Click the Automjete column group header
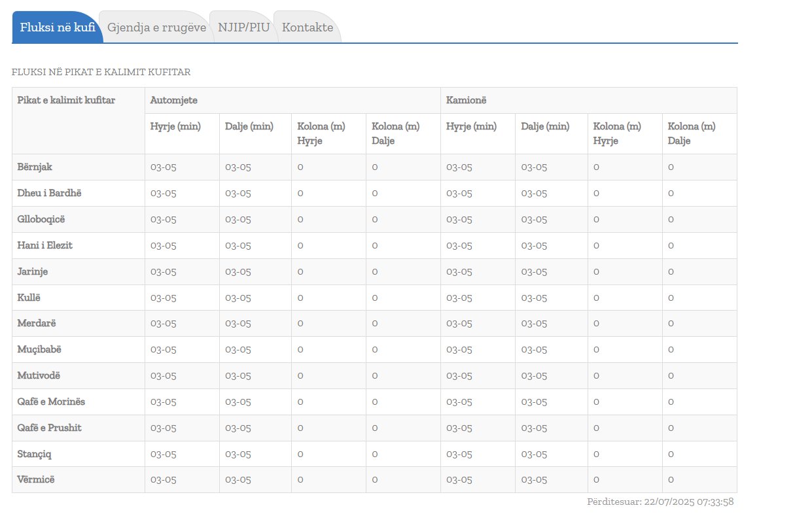The image size is (812, 514). tap(174, 100)
